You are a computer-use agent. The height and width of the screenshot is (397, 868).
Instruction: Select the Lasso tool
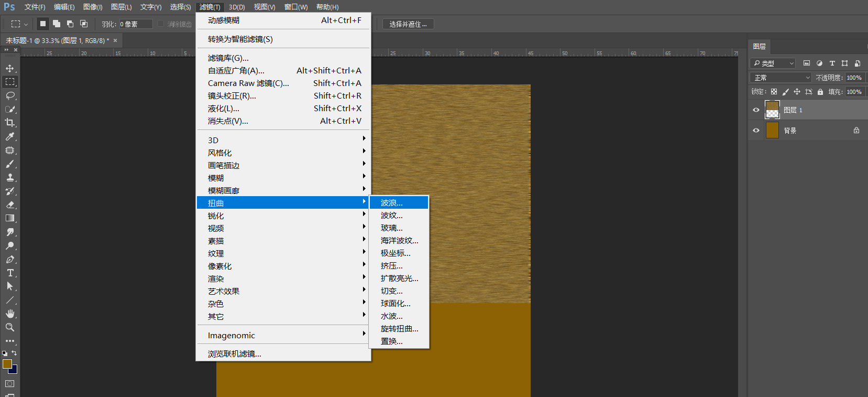[x=10, y=95]
